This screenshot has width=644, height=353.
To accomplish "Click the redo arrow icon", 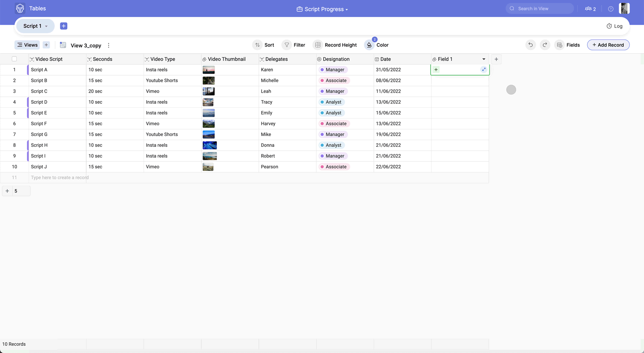I will (545, 45).
